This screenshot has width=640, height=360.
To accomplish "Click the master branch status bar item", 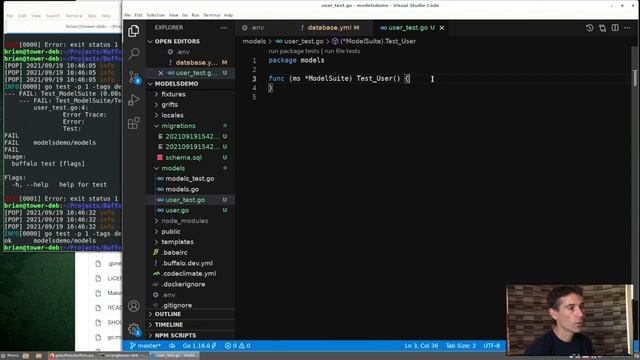I will click(x=145, y=346).
